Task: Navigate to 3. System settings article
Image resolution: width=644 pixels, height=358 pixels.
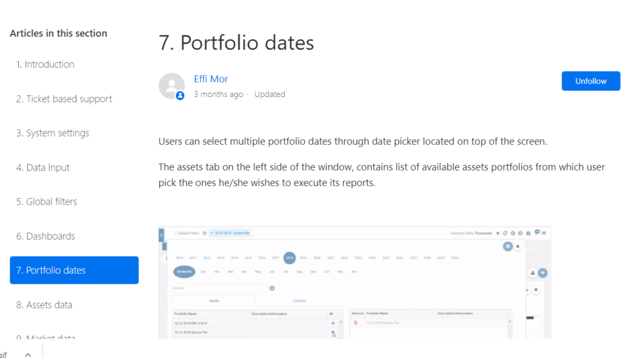Action: click(53, 133)
